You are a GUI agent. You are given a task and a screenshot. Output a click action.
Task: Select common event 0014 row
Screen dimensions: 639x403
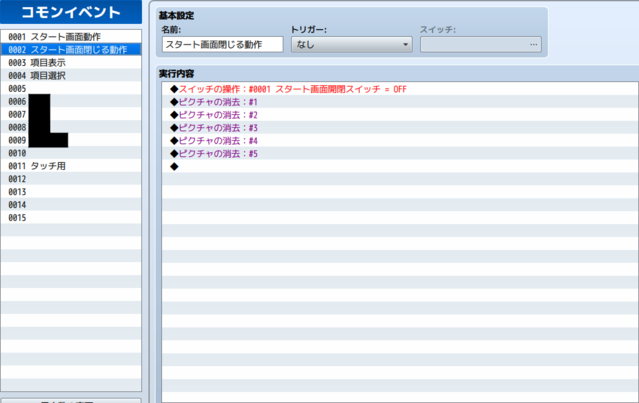pyautogui.click(x=71, y=205)
